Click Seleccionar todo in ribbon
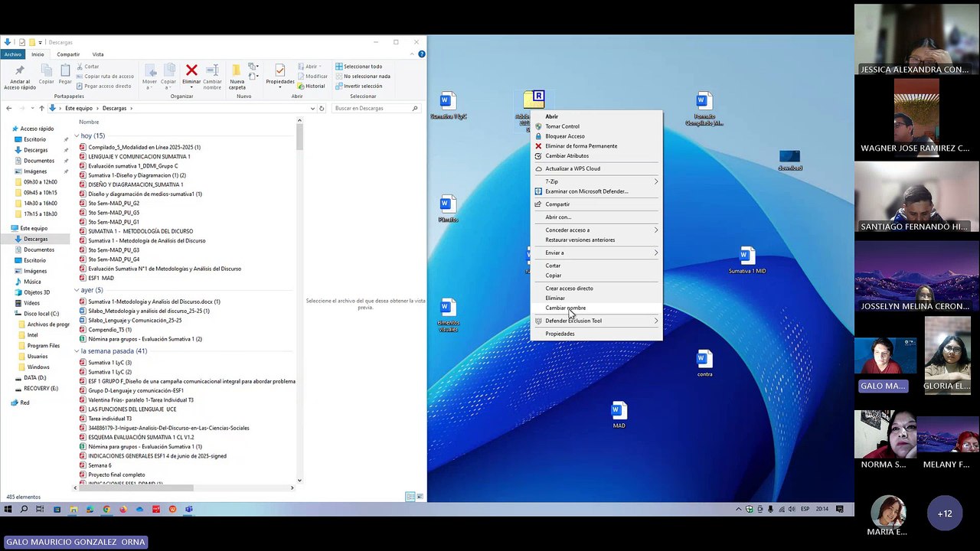Screen dimensions: 980x551 click(x=358, y=67)
